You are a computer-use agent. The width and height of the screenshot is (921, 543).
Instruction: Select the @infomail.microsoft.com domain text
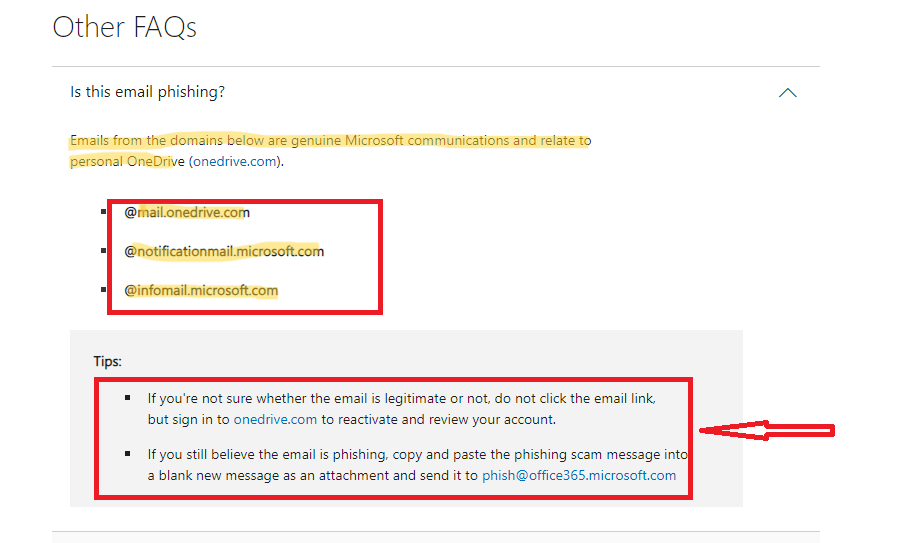click(201, 291)
